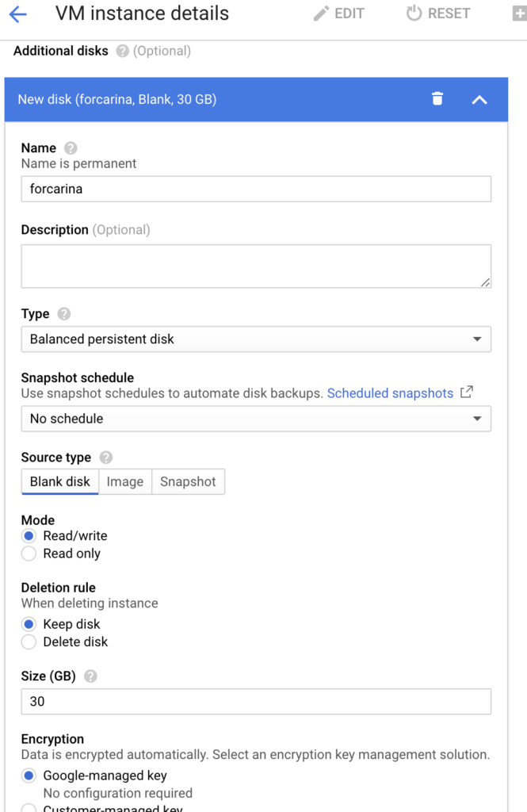
Task: Click help icon beside Name label
Action: coord(71,148)
